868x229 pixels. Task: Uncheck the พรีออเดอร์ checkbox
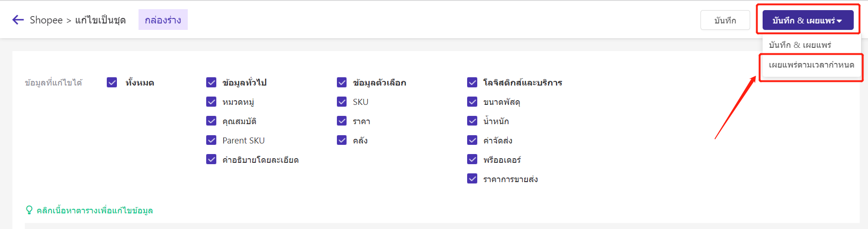point(472,160)
